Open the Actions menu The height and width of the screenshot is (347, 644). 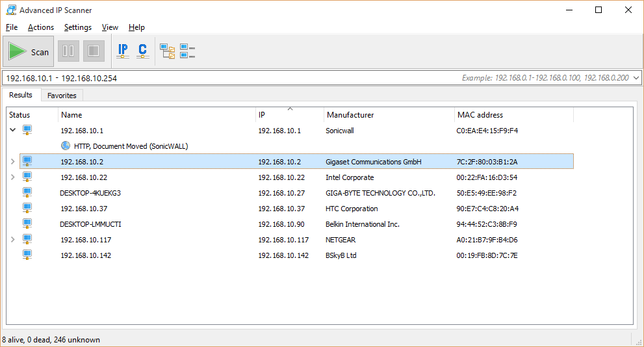coord(41,27)
